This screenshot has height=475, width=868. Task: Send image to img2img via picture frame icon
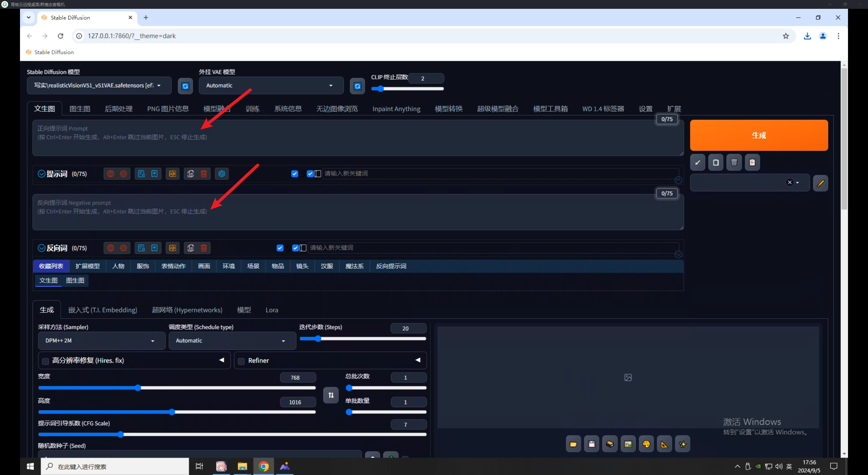[x=628, y=444]
